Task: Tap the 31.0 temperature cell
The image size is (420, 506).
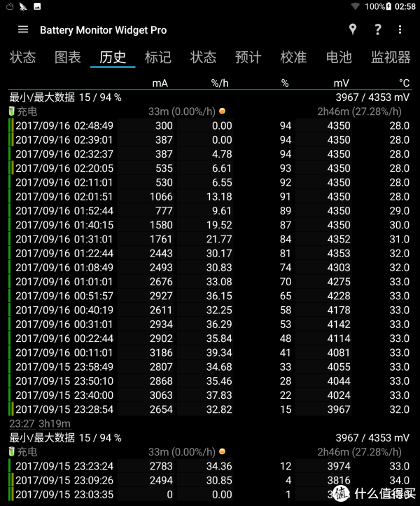Action: pos(400,239)
